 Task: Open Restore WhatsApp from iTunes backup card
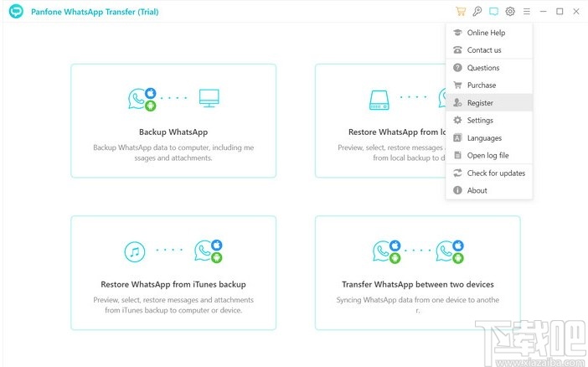(x=173, y=273)
